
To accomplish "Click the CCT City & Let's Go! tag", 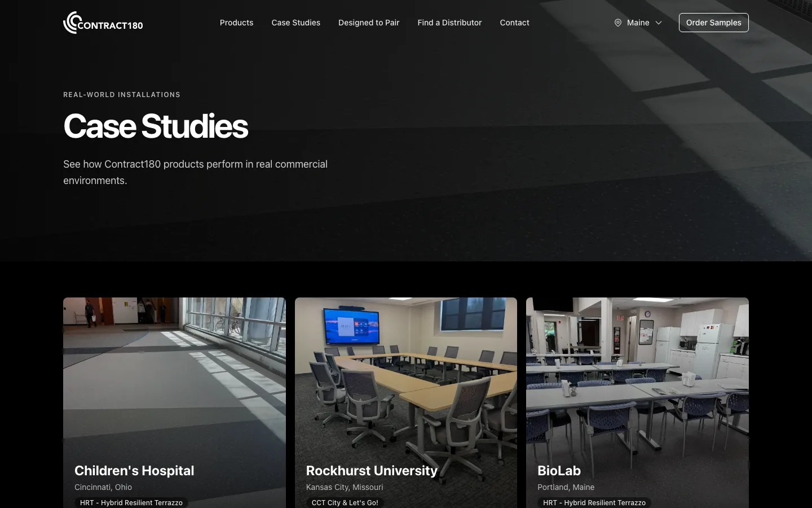I will pyautogui.click(x=345, y=502).
